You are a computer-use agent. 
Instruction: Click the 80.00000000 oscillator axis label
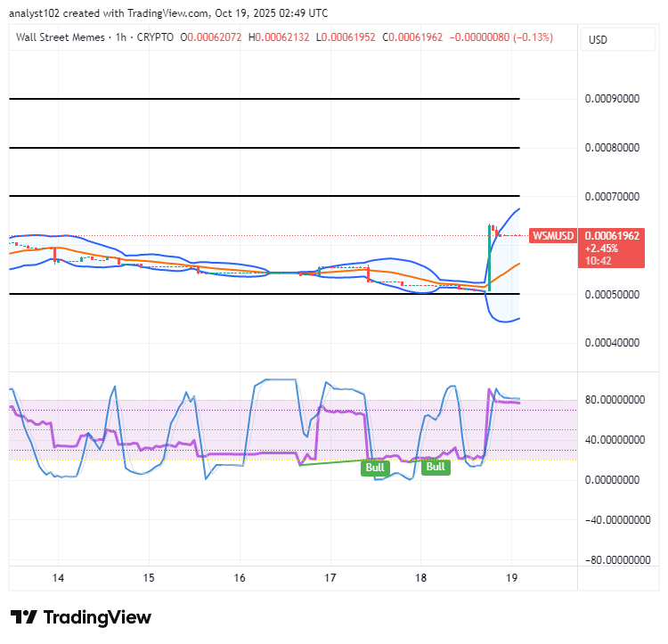615,400
